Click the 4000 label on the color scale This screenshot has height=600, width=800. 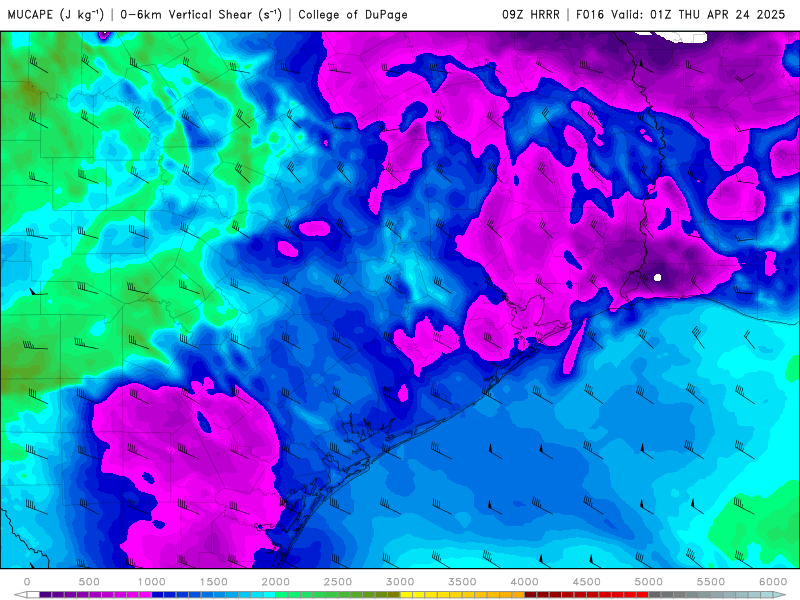tap(524, 582)
